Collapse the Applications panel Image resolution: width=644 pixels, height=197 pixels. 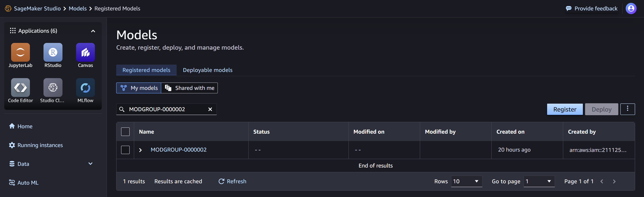coord(93,31)
